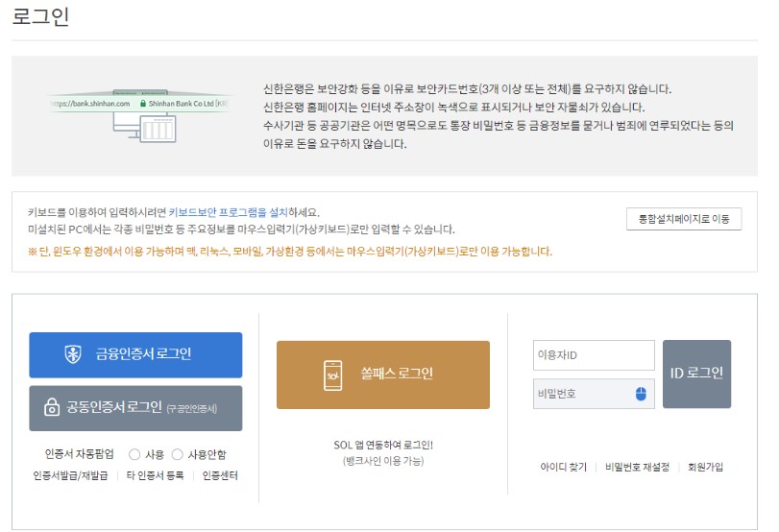Start 쏠패스 로그인
This screenshot has width=779, height=532.
point(383,375)
